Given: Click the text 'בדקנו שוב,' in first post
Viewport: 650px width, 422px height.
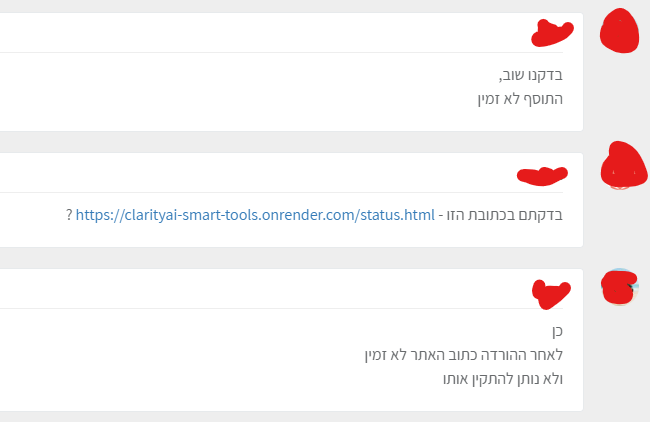Looking at the screenshot, I should [x=531, y=75].
